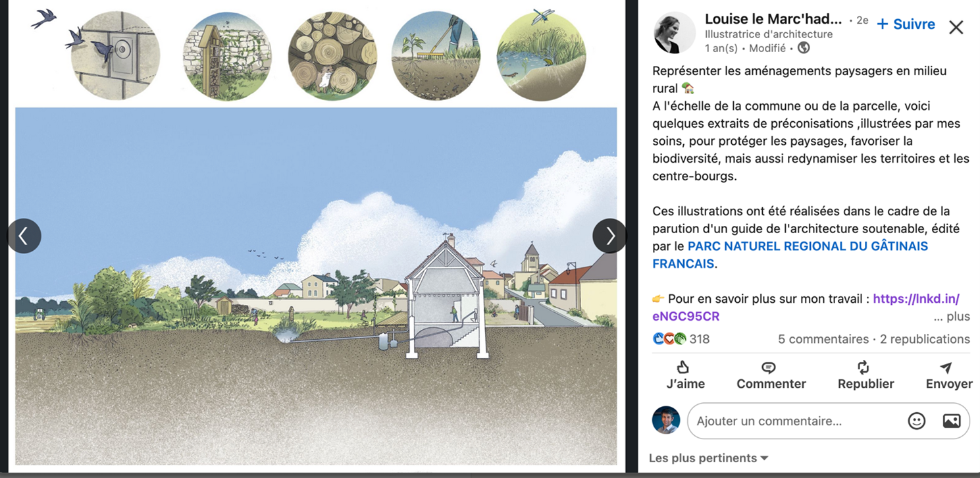Screen dimensions: 980x478
Task: Open Louise le Marc'had profile photo
Action: [x=674, y=32]
